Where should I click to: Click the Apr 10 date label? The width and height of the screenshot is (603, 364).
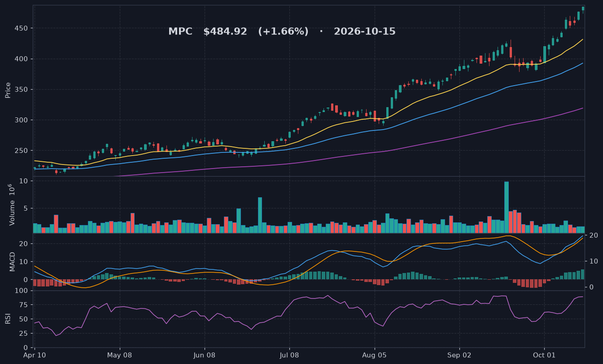35,355
